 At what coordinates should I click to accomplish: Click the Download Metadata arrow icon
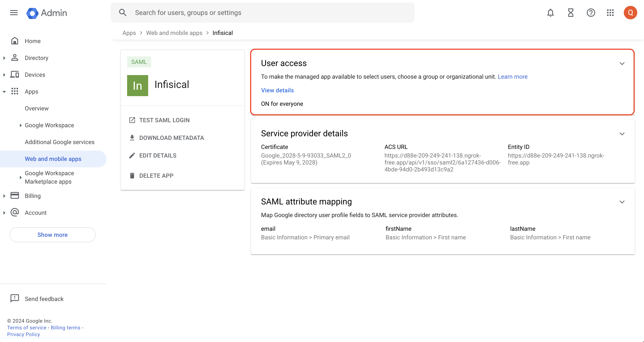tap(132, 138)
